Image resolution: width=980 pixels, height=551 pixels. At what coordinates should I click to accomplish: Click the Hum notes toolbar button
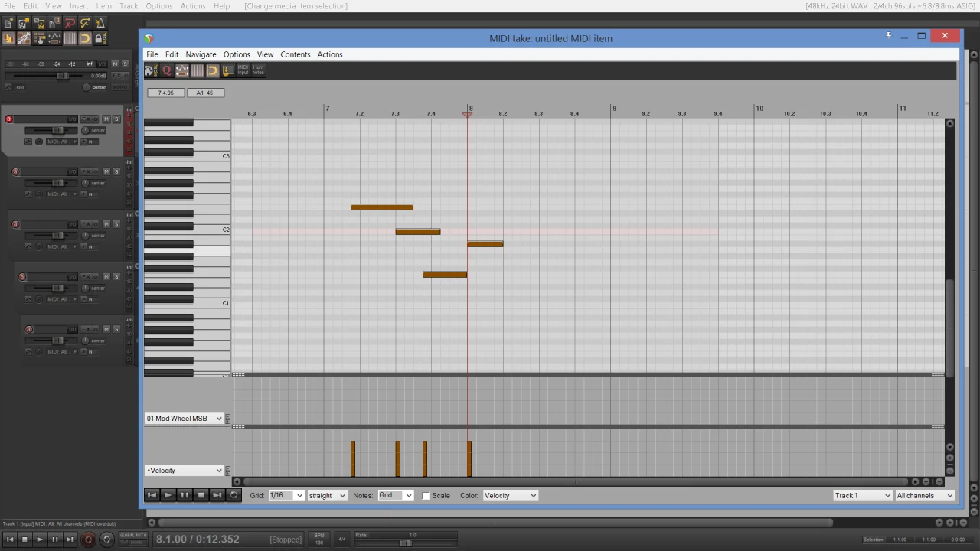point(258,70)
